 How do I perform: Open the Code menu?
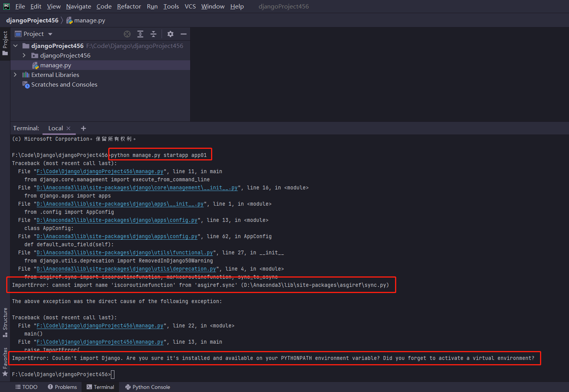tap(104, 7)
